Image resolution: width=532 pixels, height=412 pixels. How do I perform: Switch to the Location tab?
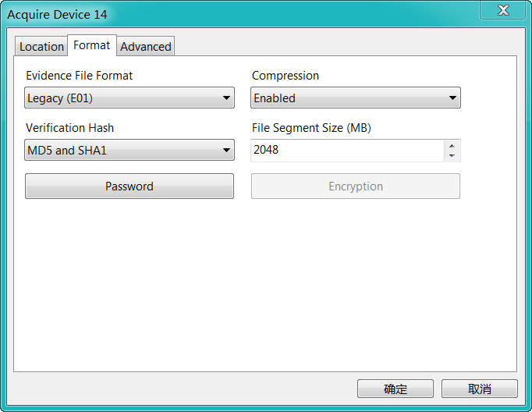pos(41,46)
